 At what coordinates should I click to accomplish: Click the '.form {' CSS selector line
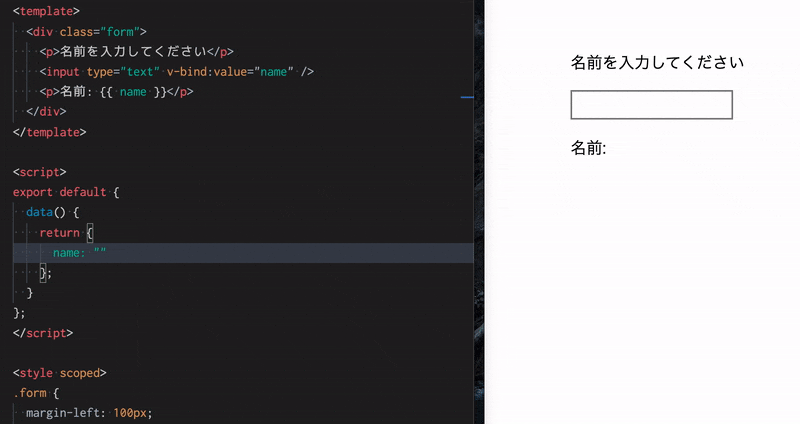tap(36, 393)
